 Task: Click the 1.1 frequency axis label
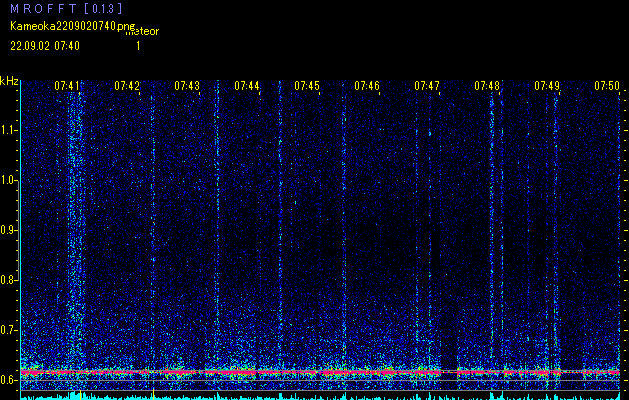pos(9,130)
